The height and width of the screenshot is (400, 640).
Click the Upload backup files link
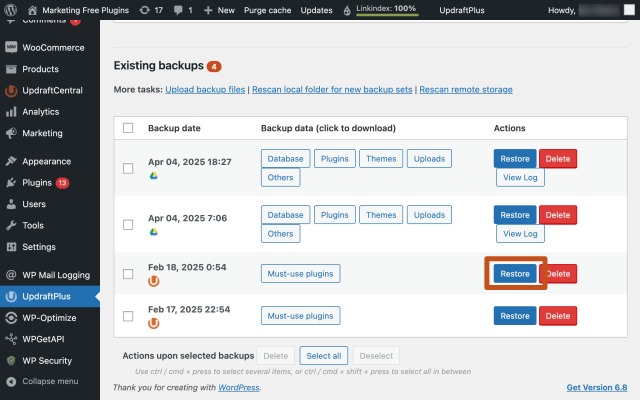click(x=205, y=89)
